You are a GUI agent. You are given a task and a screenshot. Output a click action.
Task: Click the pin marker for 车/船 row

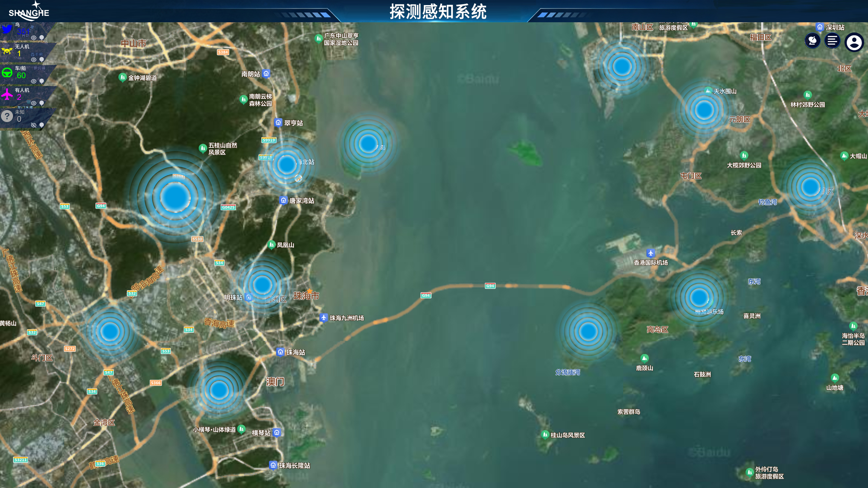point(42,81)
